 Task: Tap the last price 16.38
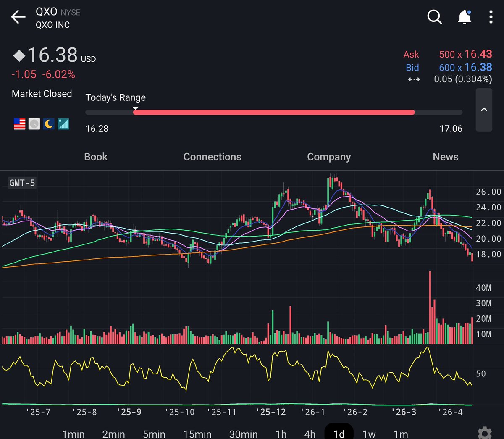pyautogui.click(x=52, y=55)
